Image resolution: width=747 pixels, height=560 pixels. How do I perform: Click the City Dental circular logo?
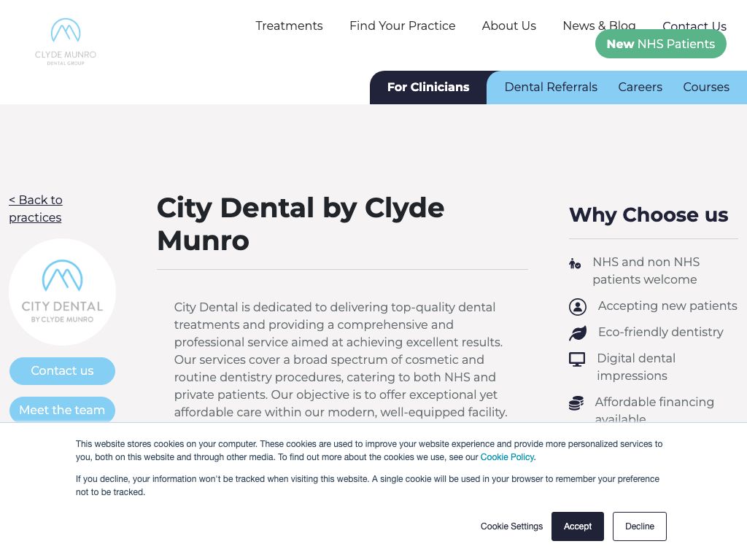63,292
